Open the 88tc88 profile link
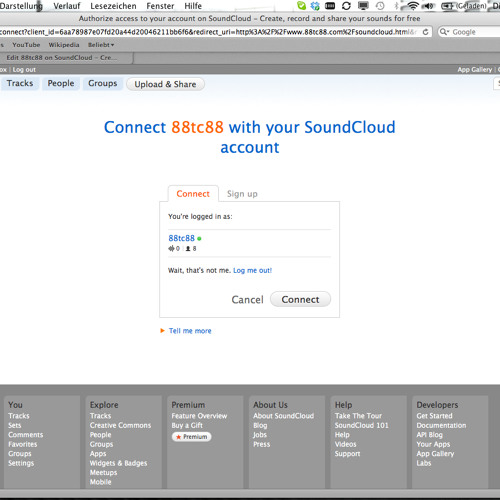500x500 pixels. click(x=181, y=238)
